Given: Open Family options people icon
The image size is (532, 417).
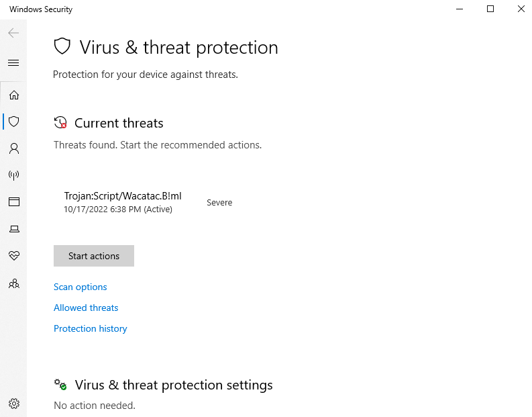Looking at the screenshot, I should click(x=14, y=283).
